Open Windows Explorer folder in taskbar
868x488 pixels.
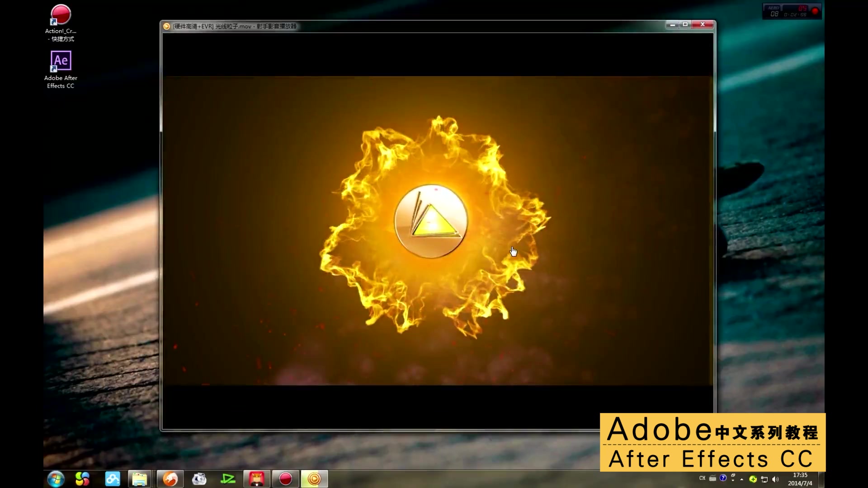click(139, 479)
